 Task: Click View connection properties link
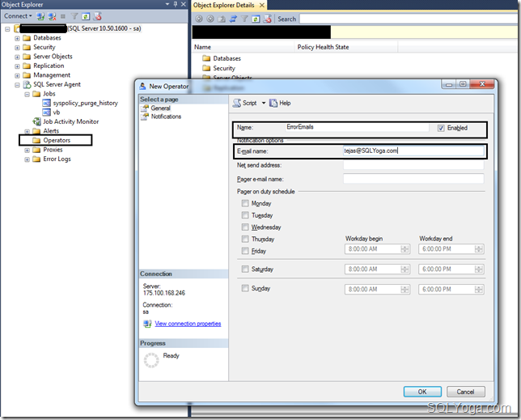[188, 324]
